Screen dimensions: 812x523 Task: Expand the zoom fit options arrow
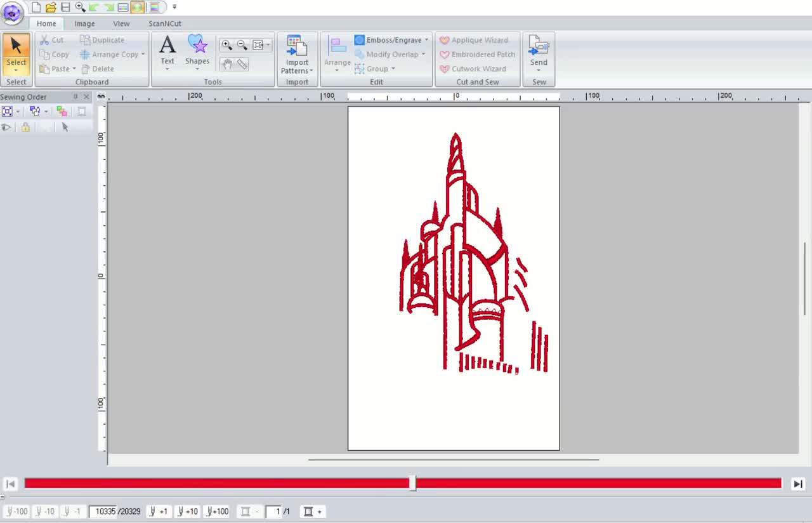(x=268, y=45)
